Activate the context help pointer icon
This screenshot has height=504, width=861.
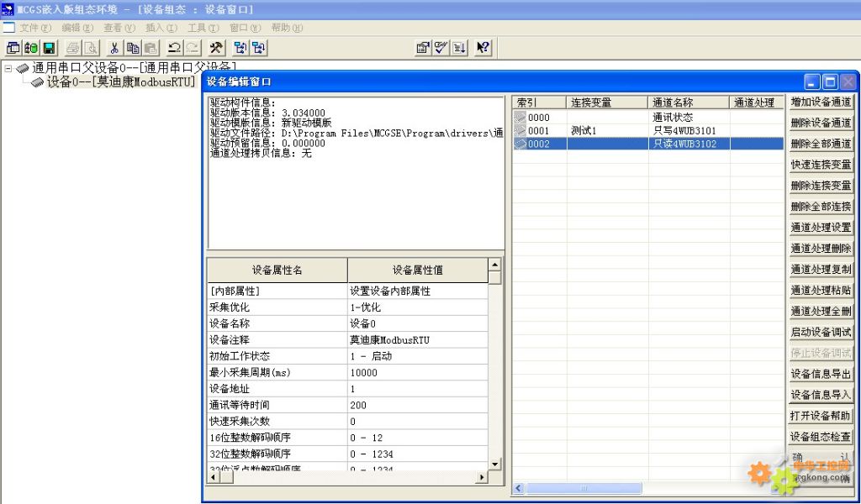[483, 48]
